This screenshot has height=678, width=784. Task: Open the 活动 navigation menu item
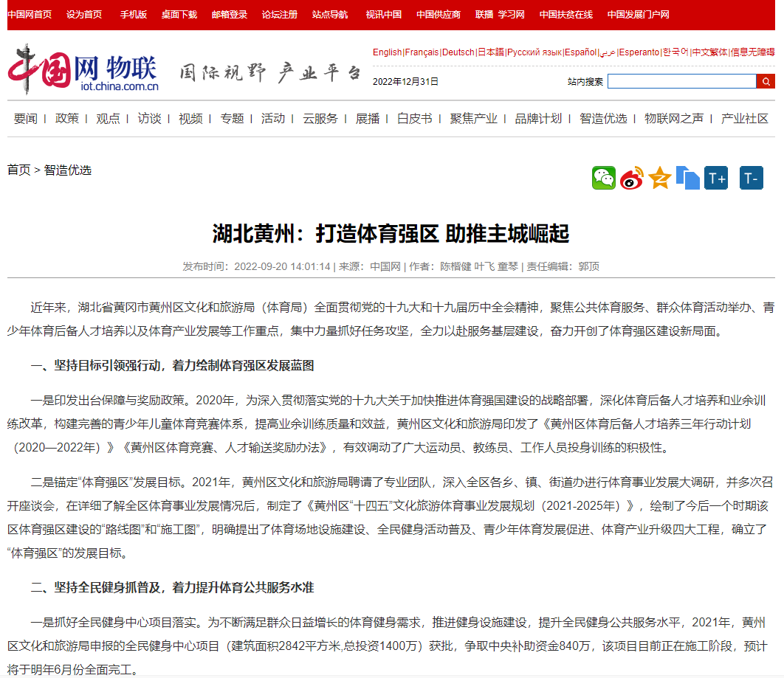(273, 119)
